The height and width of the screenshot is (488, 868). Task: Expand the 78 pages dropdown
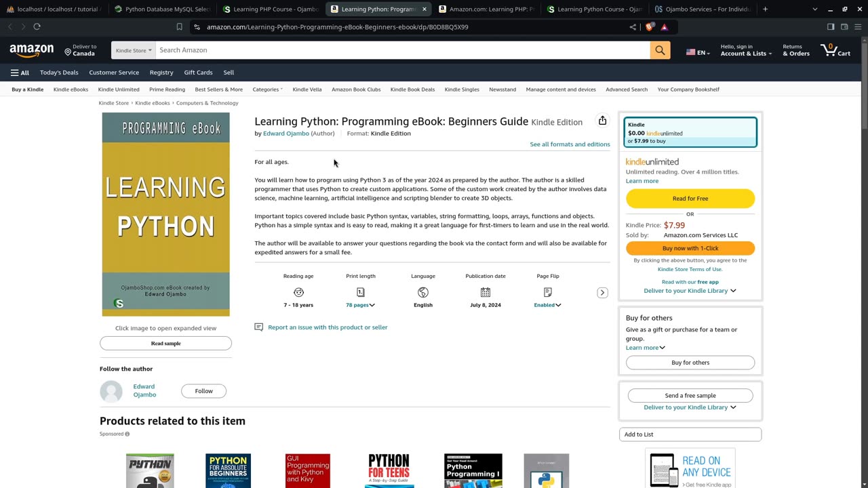click(360, 305)
